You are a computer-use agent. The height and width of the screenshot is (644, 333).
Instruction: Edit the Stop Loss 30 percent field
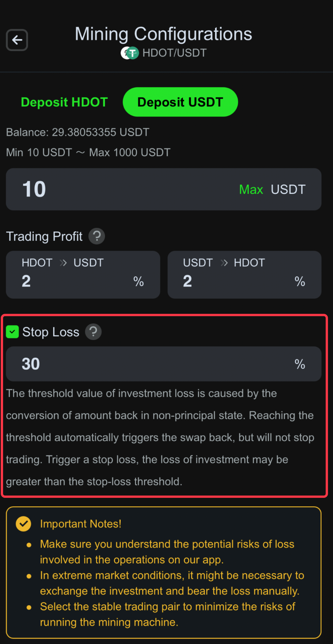click(163, 364)
